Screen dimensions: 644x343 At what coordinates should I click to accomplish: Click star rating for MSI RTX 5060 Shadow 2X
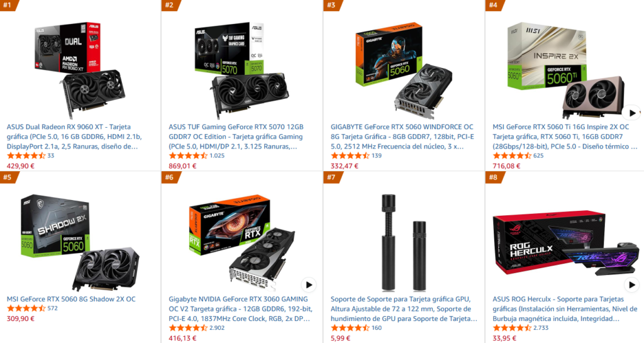coord(26,308)
